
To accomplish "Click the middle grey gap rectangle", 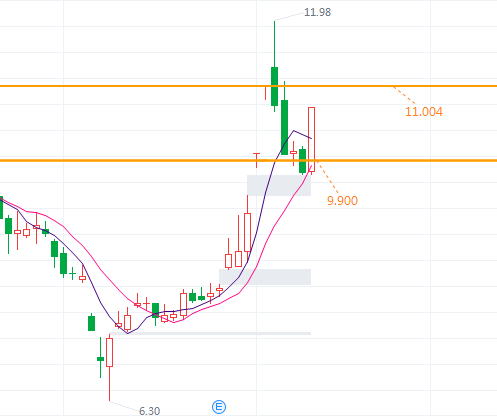I will pyautogui.click(x=265, y=277).
